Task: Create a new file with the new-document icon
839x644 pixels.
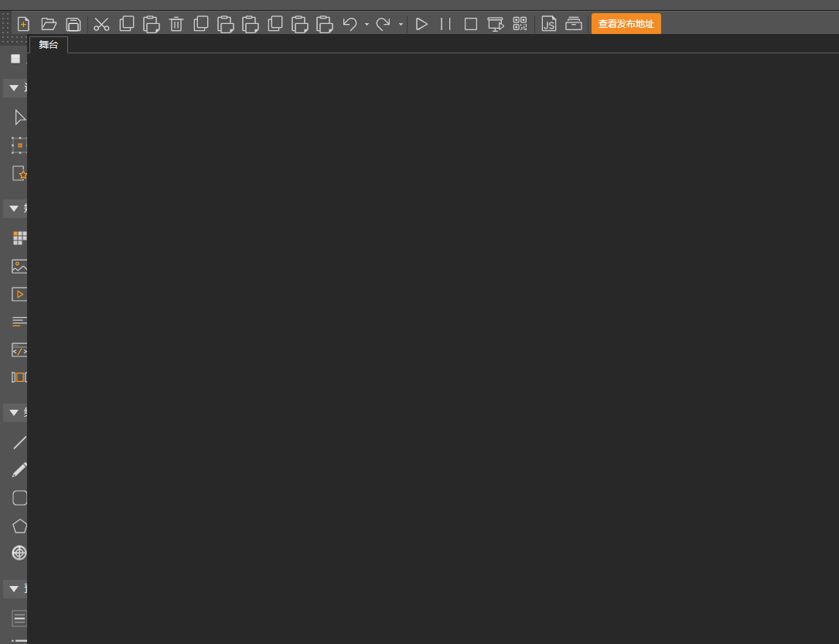Action: pos(23,24)
